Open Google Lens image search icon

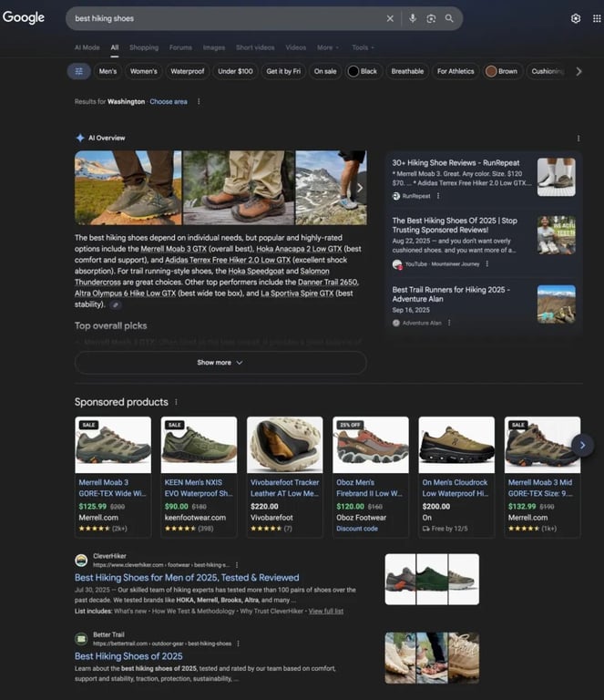tap(431, 18)
